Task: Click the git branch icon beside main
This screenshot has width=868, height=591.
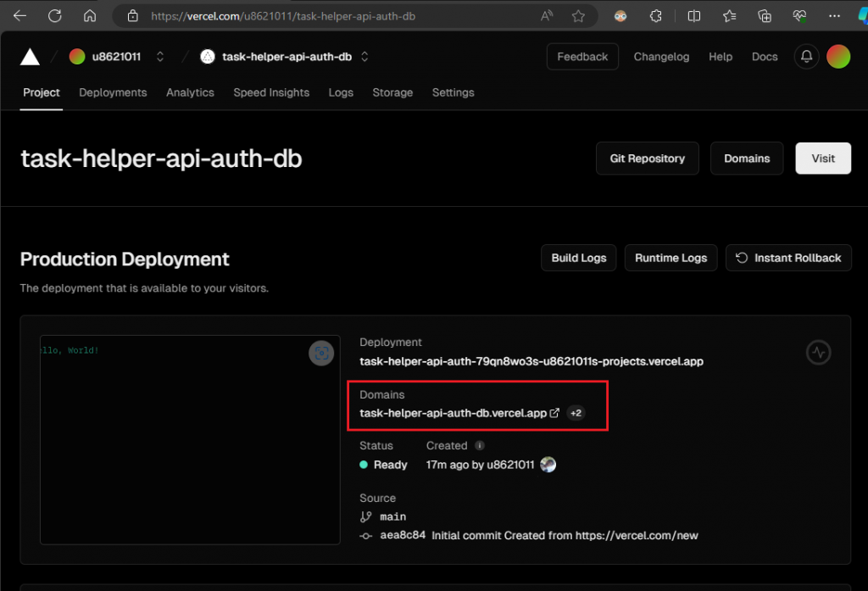Action: coord(366,516)
